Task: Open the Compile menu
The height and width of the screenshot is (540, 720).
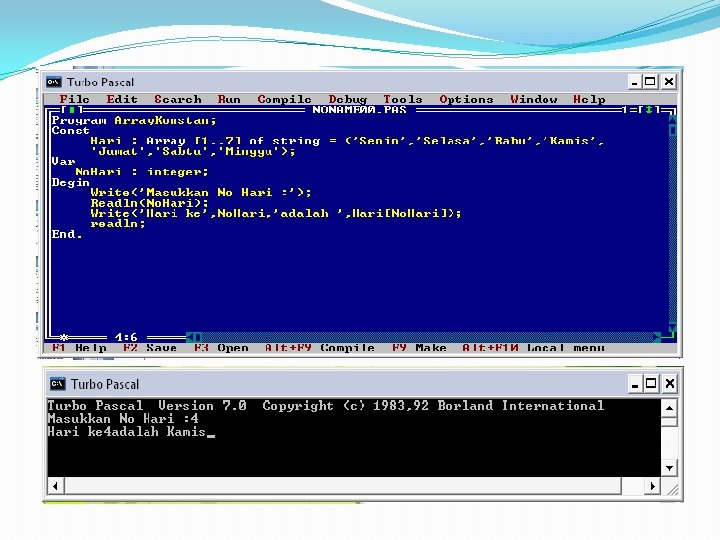Action: click(x=284, y=99)
